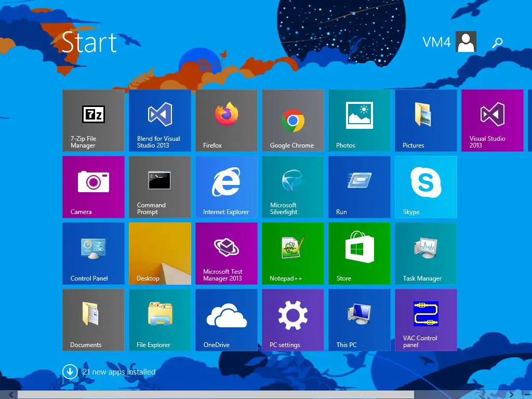Click the scrollbar left arrow
532x399 pixels.
[x=11, y=395]
